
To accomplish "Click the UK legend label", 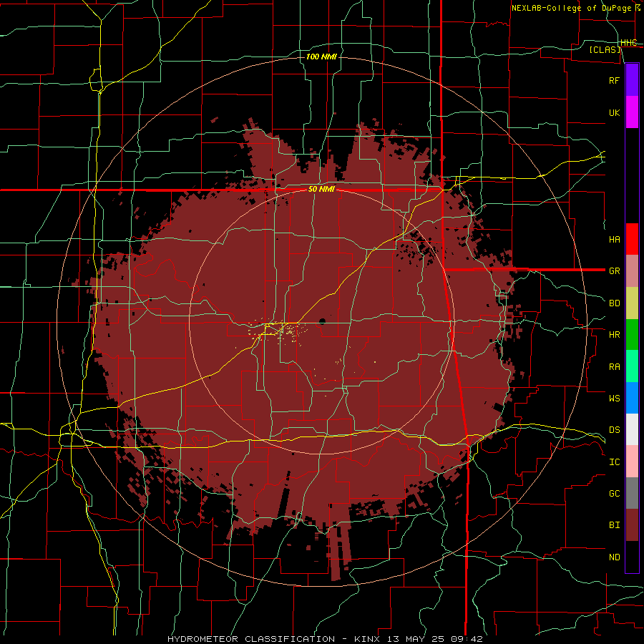I will point(614,112).
